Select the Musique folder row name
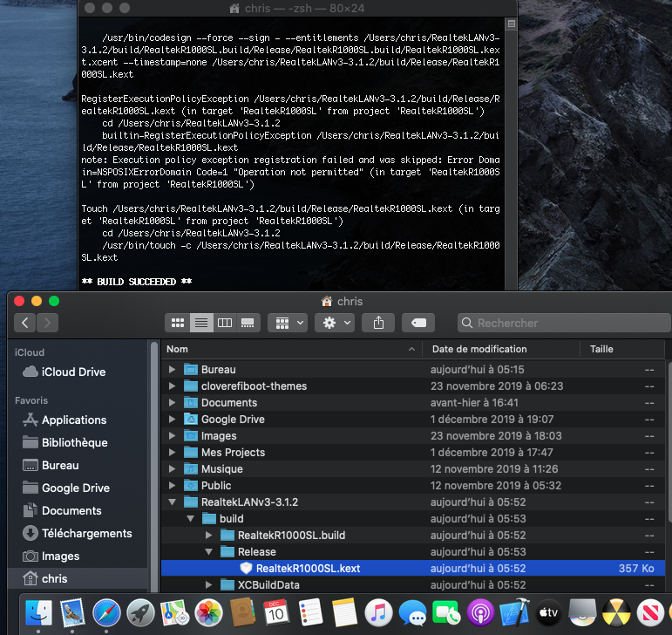This screenshot has width=672, height=635. click(x=222, y=469)
